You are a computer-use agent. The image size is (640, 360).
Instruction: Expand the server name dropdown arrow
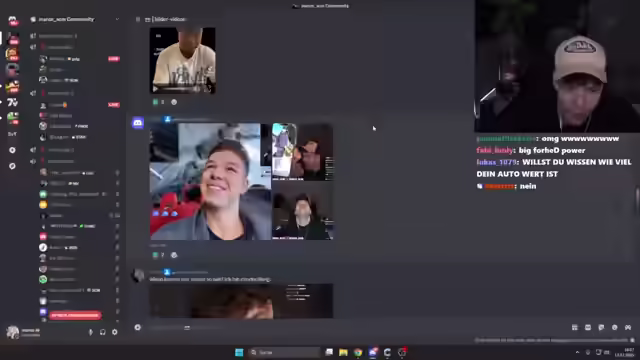click(x=117, y=19)
